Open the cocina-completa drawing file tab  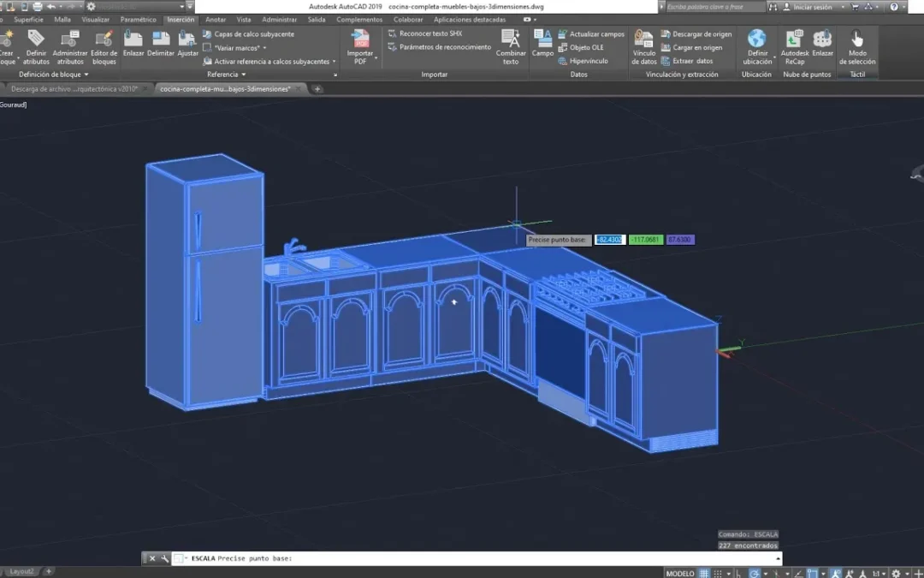(x=226, y=89)
